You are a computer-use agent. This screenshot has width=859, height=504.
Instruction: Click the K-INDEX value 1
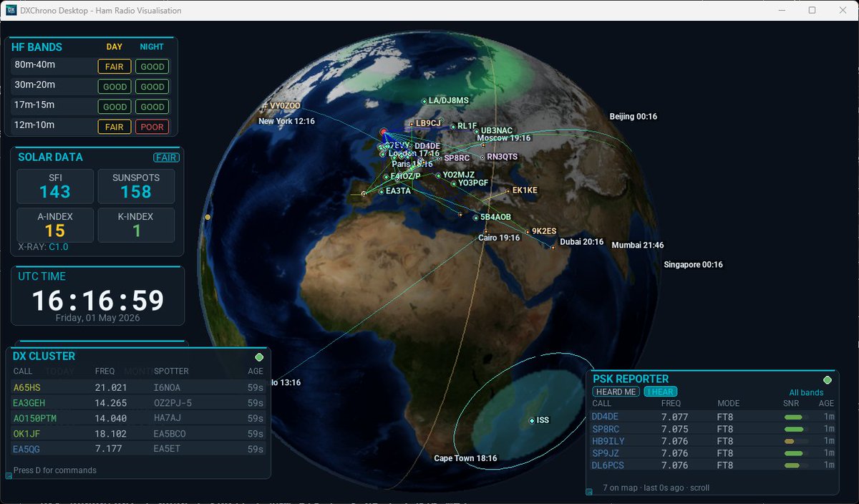[x=136, y=231]
